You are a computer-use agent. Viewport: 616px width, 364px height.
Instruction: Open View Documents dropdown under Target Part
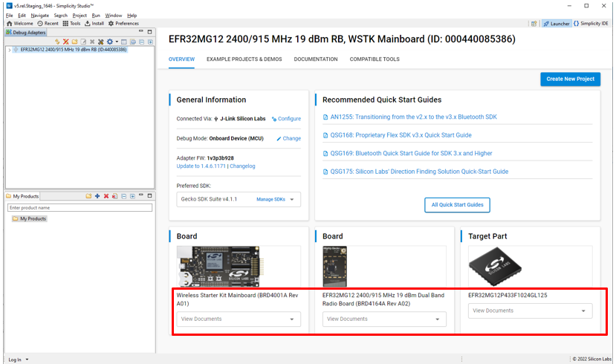[x=530, y=311]
